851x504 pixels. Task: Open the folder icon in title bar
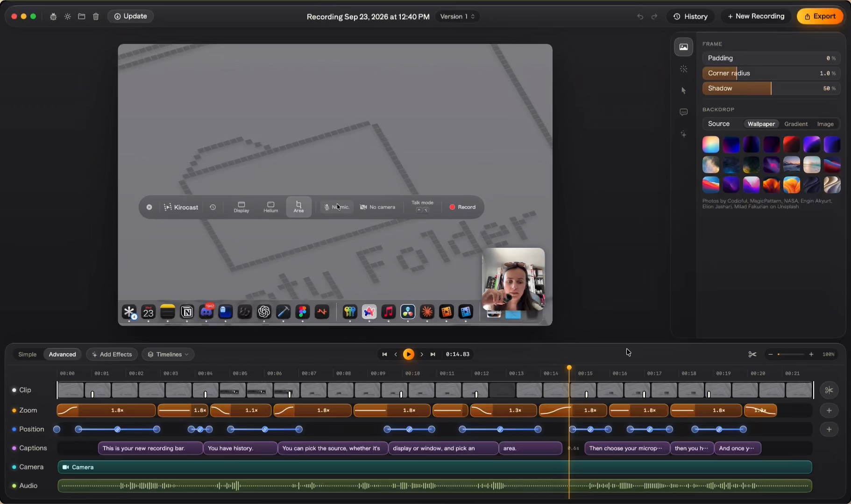click(82, 16)
